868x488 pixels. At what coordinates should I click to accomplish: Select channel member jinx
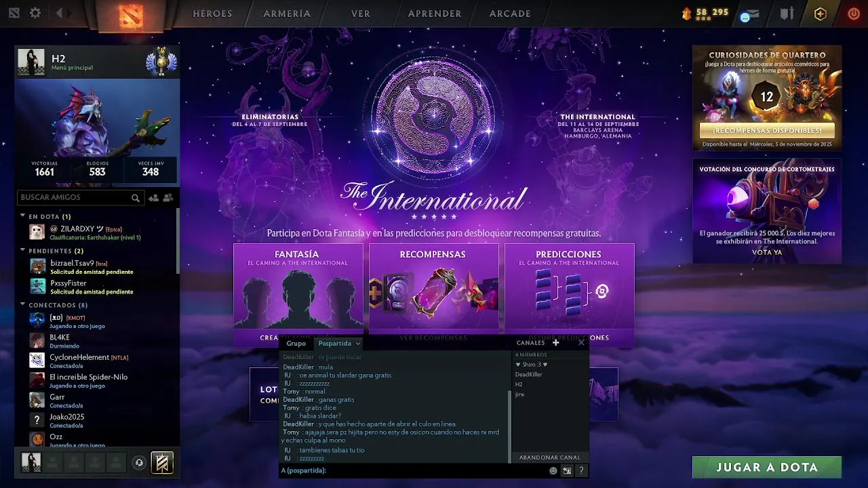tap(519, 394)
